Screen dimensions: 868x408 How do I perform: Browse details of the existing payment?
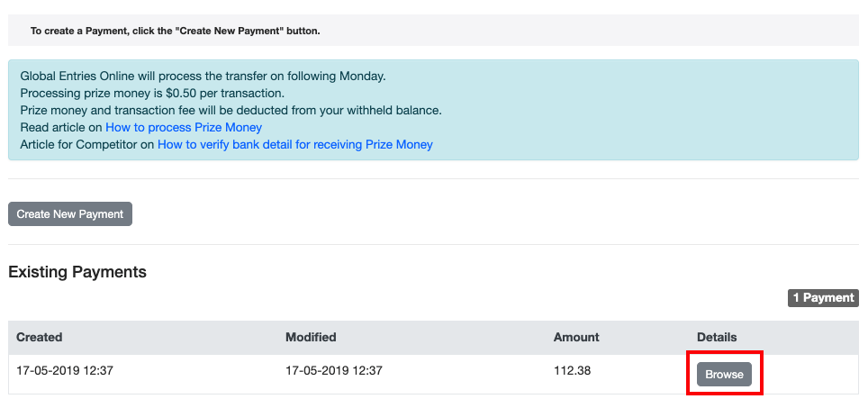pyautogui.click(x=724, y=374)
